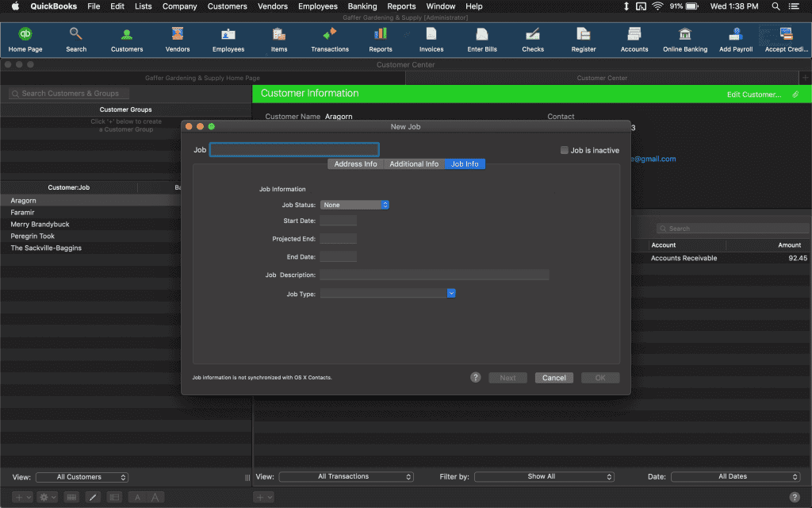This screenshot has height=508, width=812.
Task: Open the Employees toolbar icon
Action: (228, 40)
